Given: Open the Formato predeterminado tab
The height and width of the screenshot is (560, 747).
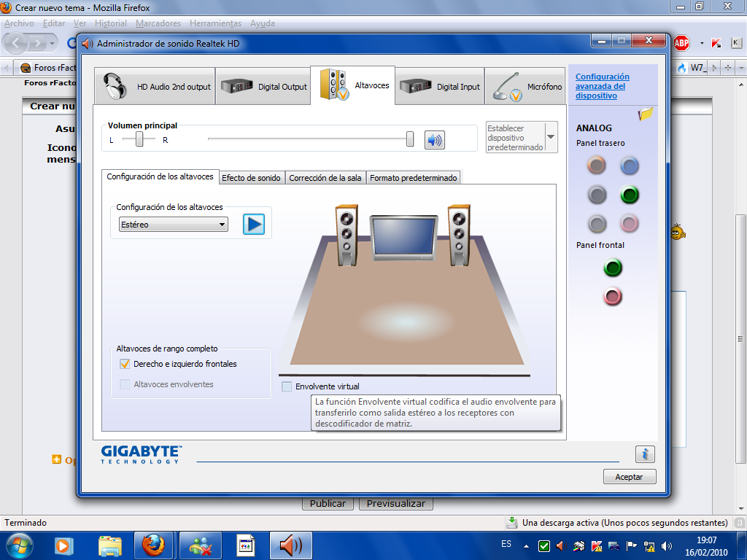Looking at the screenshot, I should (x=414, y=178).
